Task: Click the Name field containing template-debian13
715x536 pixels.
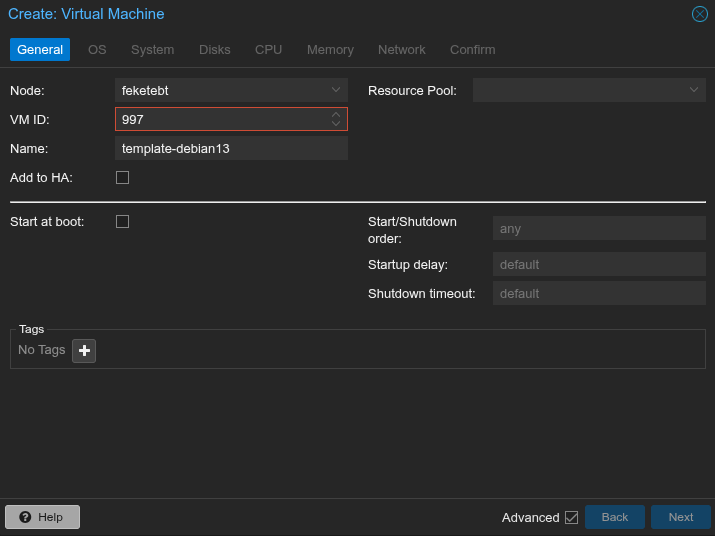Action: [x=231, y=149]
